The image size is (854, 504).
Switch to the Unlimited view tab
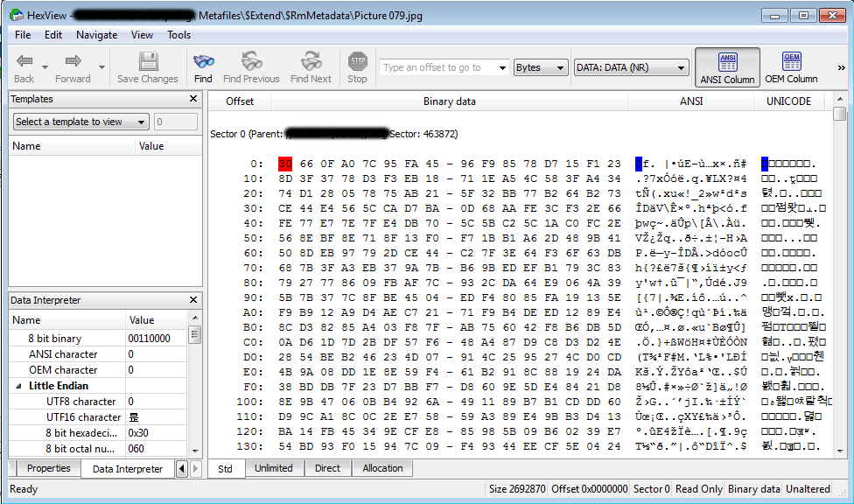click(273, 468)
